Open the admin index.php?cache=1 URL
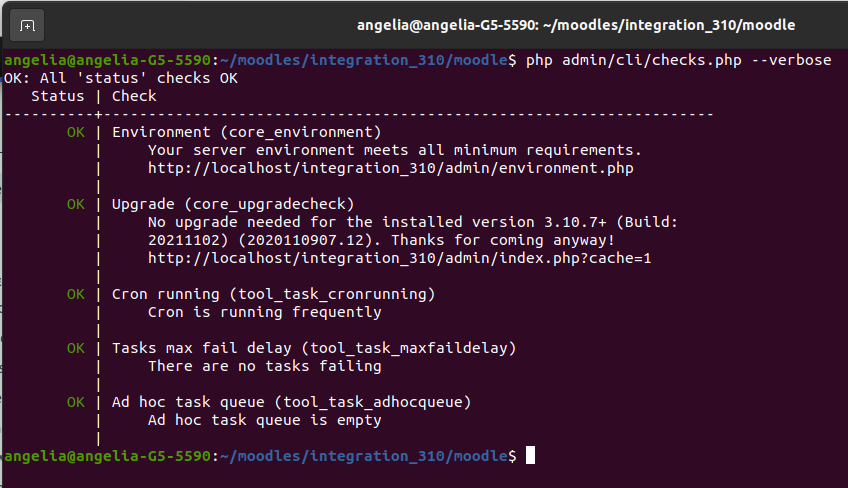This screenshot has width=848, height=488. coord(400,258)
